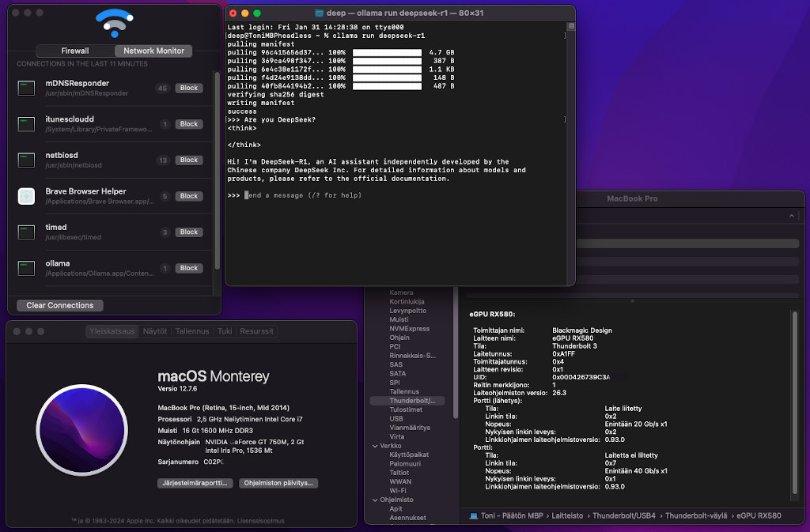Screen dimensions: 810x532
Task: Click the Brave Browser Helper icon
Action: (27, 196)
